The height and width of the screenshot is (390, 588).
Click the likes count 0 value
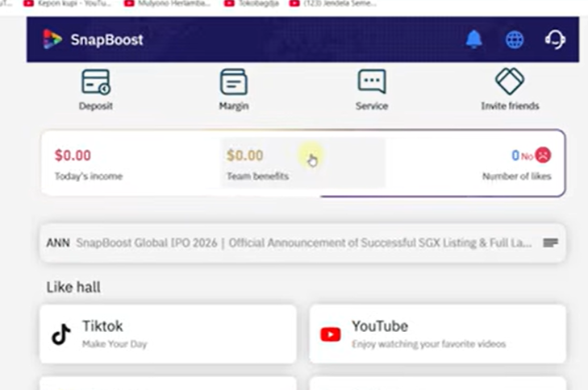[x=515, y=155]
